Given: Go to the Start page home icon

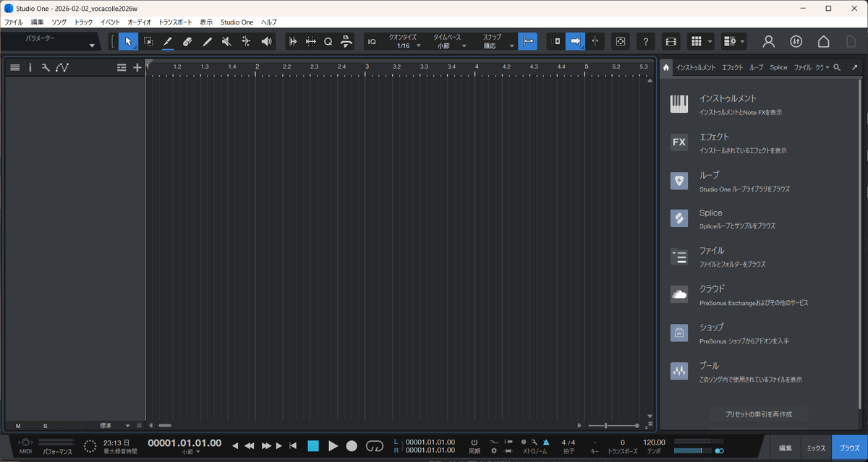Looking at the screenshot, I should (x=823, y=41).
